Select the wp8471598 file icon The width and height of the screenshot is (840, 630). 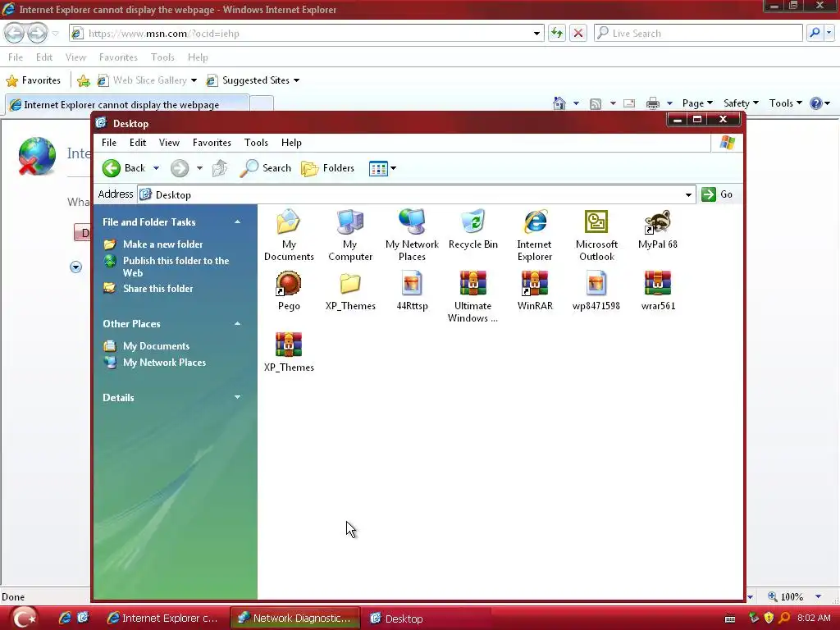click(596, 283)
